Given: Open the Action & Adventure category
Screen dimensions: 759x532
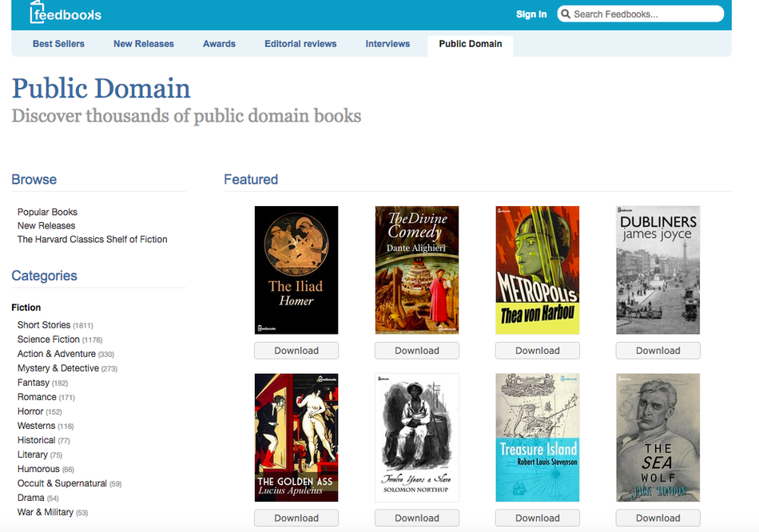Looking at the screenshot, I should pos(57,354).
